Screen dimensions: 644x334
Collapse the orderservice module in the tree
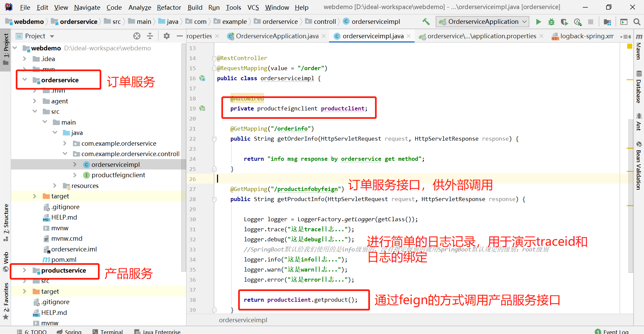point(24,80)
